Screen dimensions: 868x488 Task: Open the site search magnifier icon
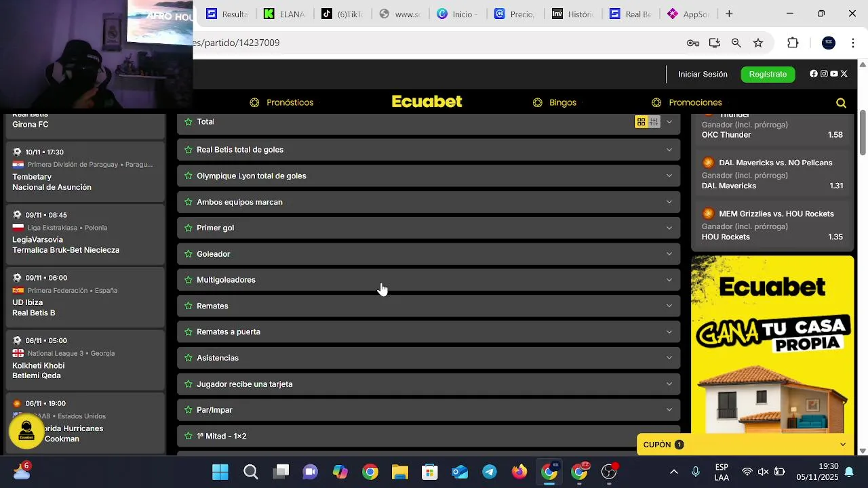[x=841, y=103]
